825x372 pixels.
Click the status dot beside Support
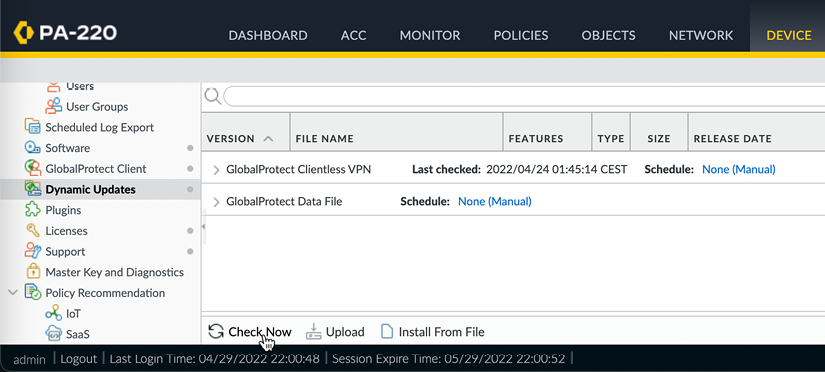190,252
